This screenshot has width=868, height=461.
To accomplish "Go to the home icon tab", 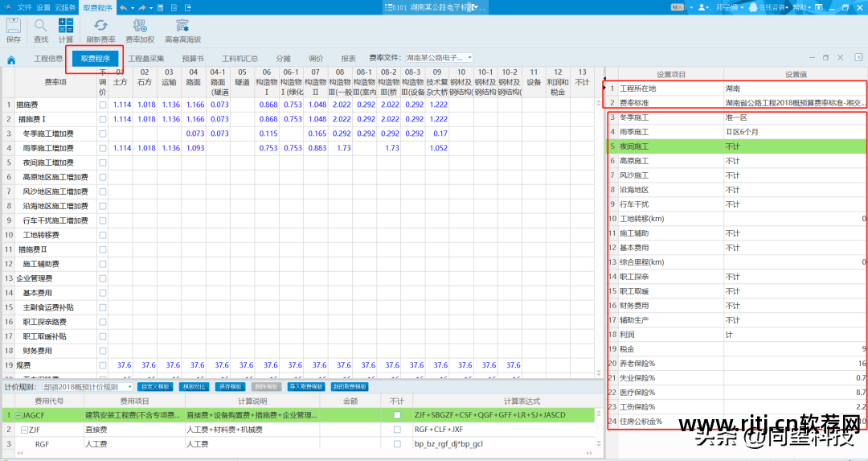I will pos(11,60).
